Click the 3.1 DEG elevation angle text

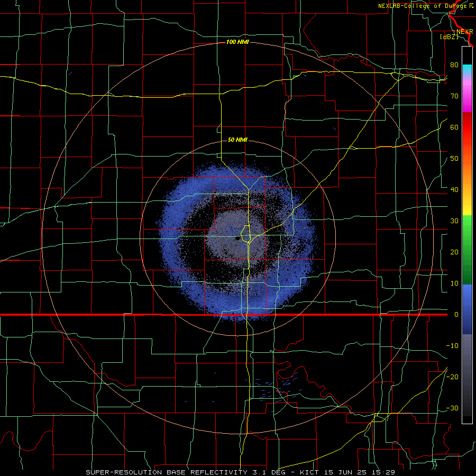click(x=270, y=472)
